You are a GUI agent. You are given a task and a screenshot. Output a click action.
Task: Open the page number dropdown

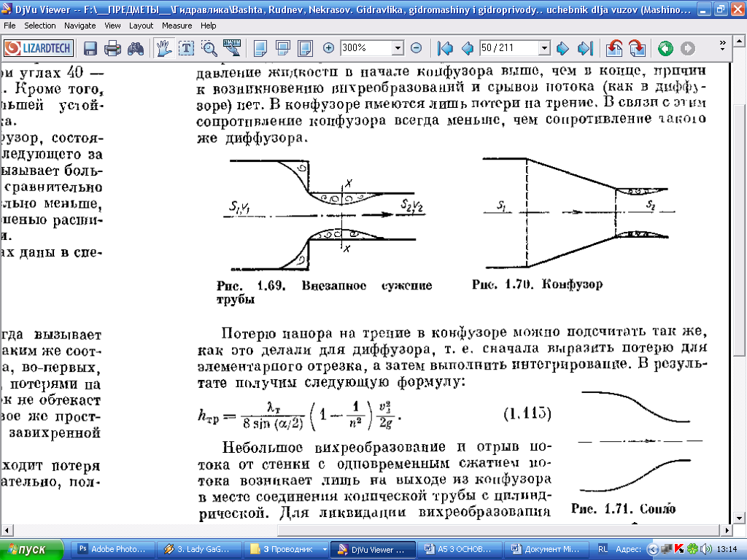tap(544, 47)
